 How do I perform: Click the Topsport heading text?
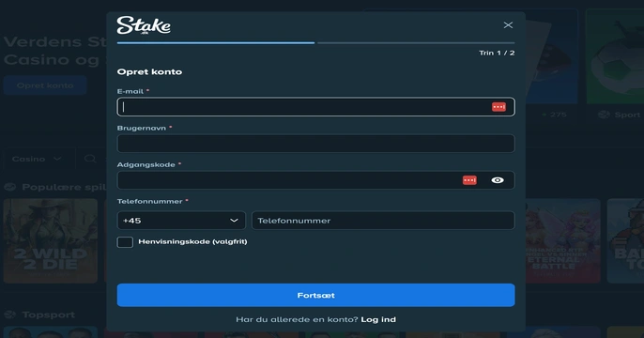tap(49, 315)
